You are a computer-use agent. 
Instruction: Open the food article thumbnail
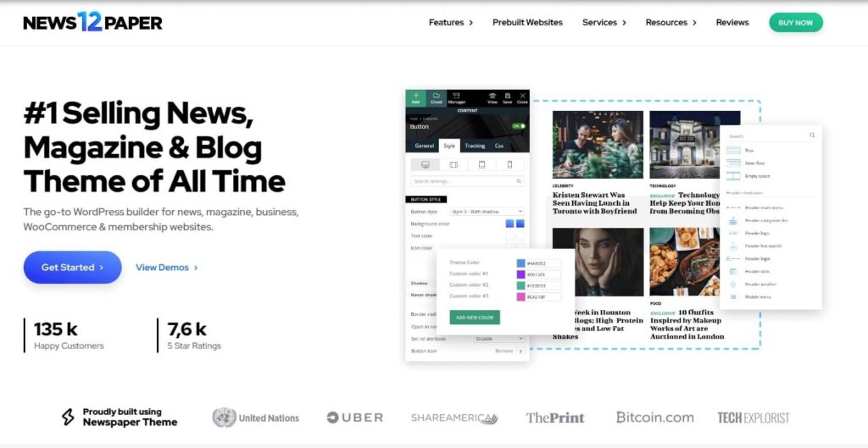(x=685, y=263)
